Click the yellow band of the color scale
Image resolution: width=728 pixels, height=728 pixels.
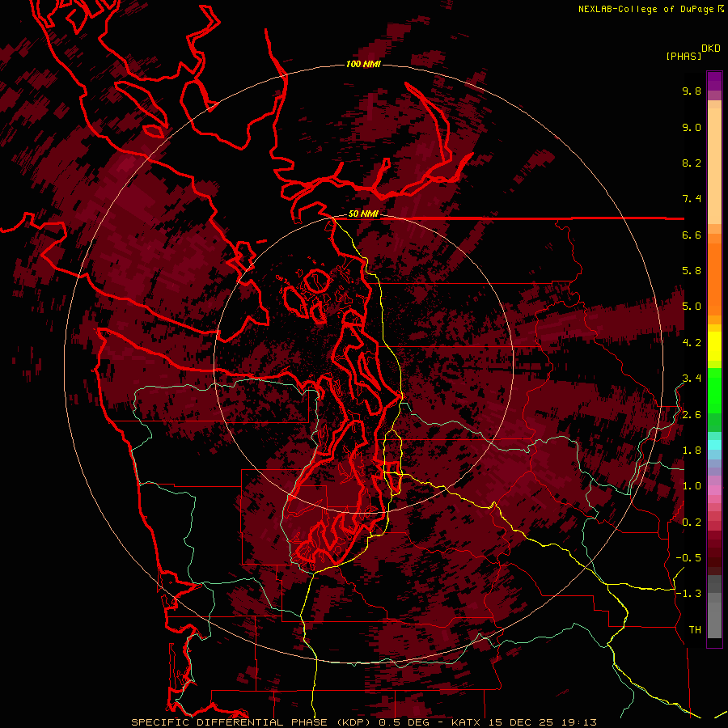(x=714, y=346)
